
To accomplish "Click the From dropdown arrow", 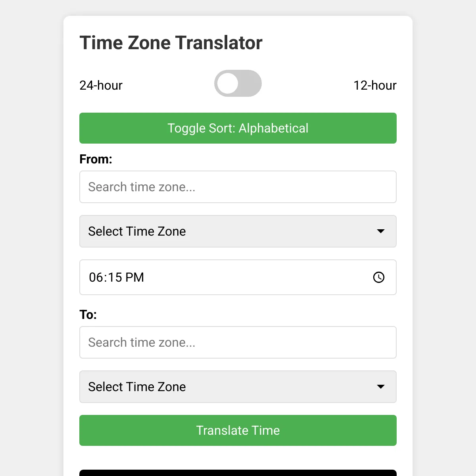I will click(381, 231).
